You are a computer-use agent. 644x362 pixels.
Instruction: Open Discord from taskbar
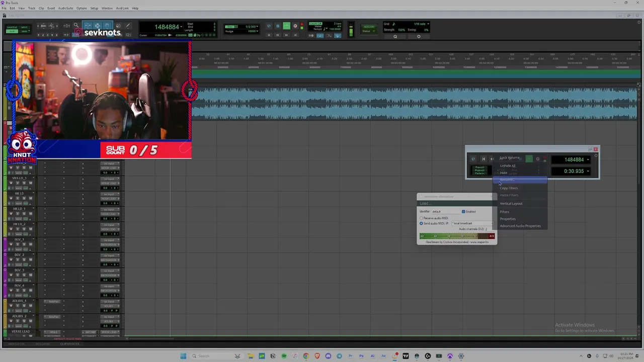[x=328, y=356]
